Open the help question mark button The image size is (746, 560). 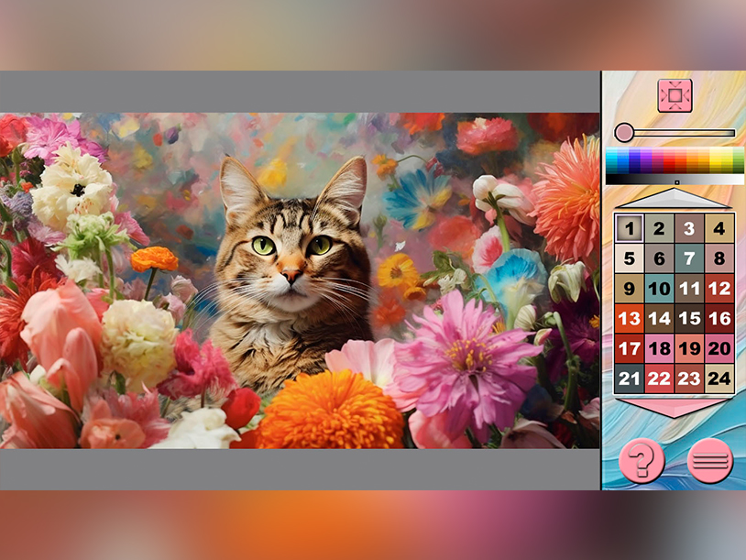tap(642, 460)
